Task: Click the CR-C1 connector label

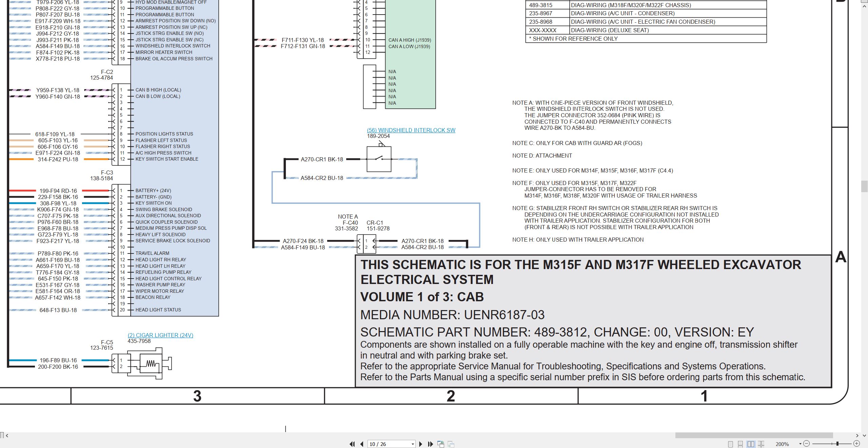Action: point(375,223)
